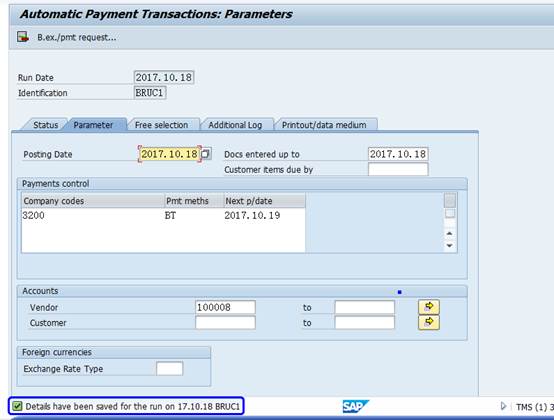Expand the status bar arrow near TMS
Image resolution: width=554 pixels, height=420 pixels.
pos(503,406)
